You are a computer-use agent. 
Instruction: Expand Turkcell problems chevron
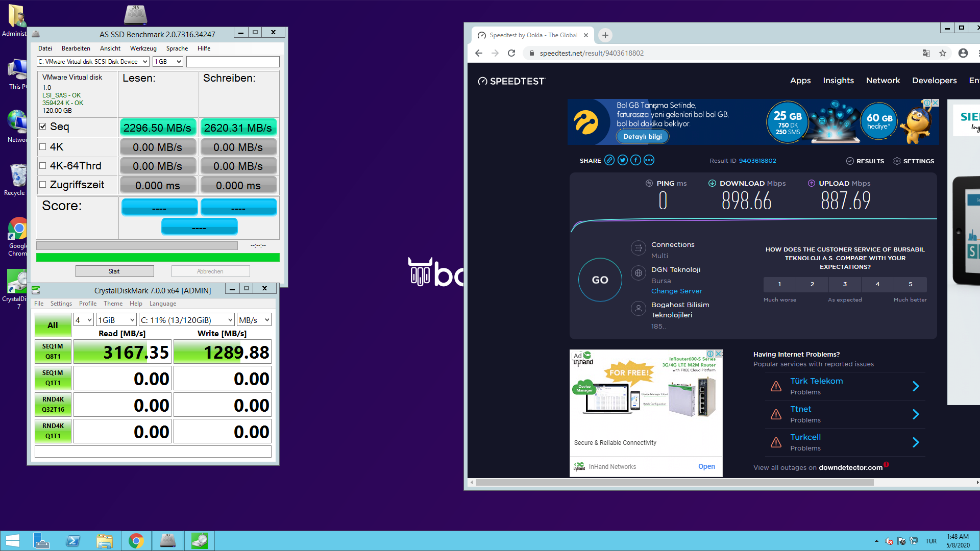point(916,442)
